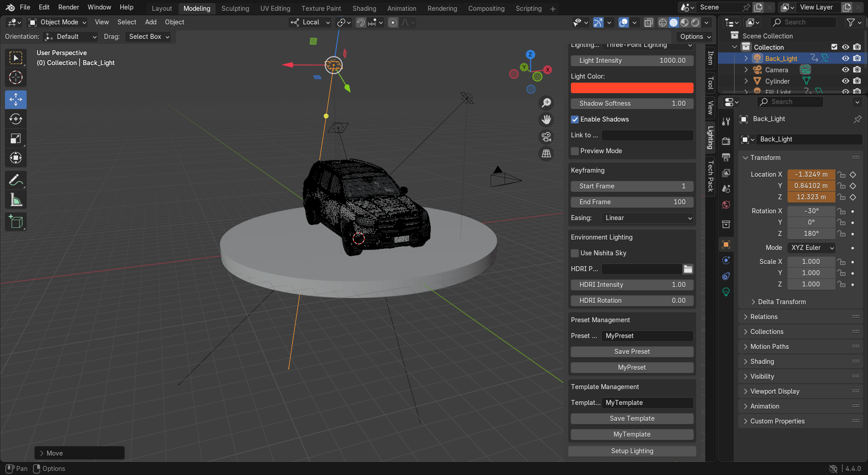This screenshot has height=475, width=868.
Task: Open Object Properties tab icon
Action: [x=726, y=245]
